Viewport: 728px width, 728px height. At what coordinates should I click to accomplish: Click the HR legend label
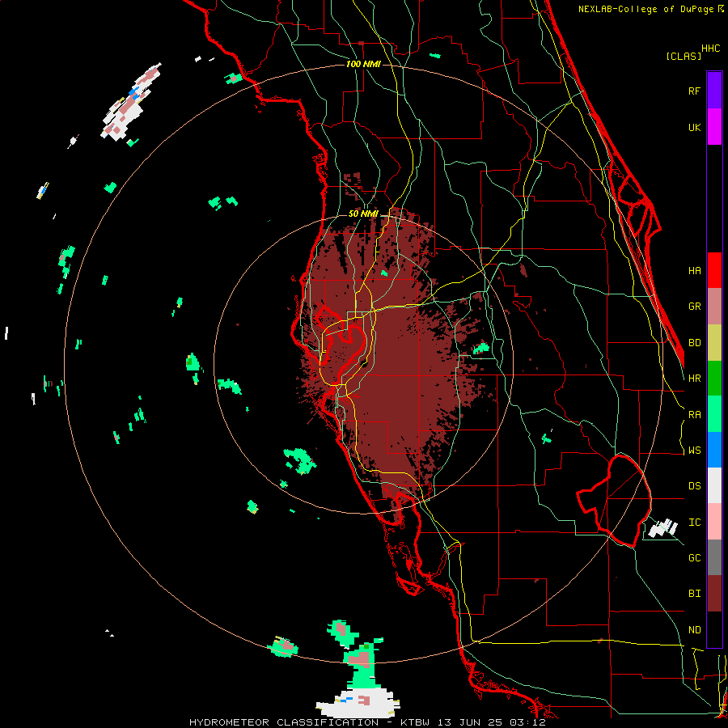(x=694, y=379)
